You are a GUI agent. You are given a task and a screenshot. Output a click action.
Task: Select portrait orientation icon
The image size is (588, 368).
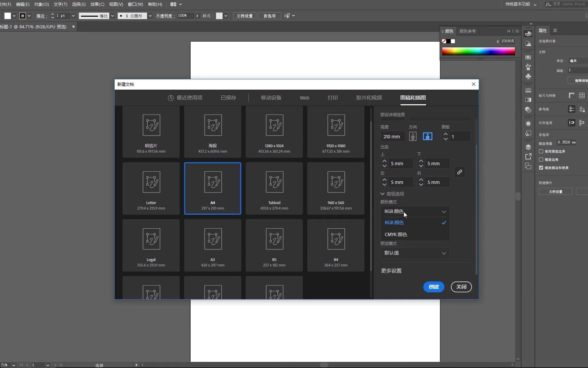pyautogui.click(x=413, y=136)
